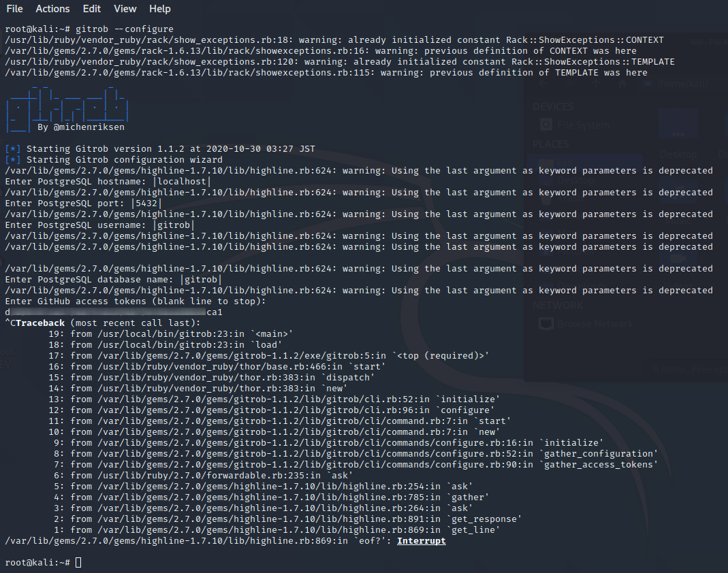
Task: Click traceback line 14 thor.rb 'new'
Action: pyautogui.click(x=197, y=389)
